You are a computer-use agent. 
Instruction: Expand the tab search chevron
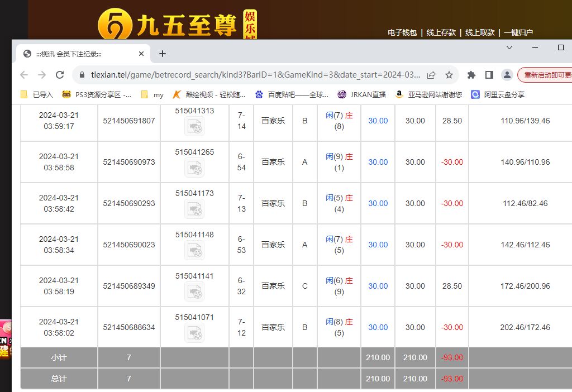[x=509, y=48]
